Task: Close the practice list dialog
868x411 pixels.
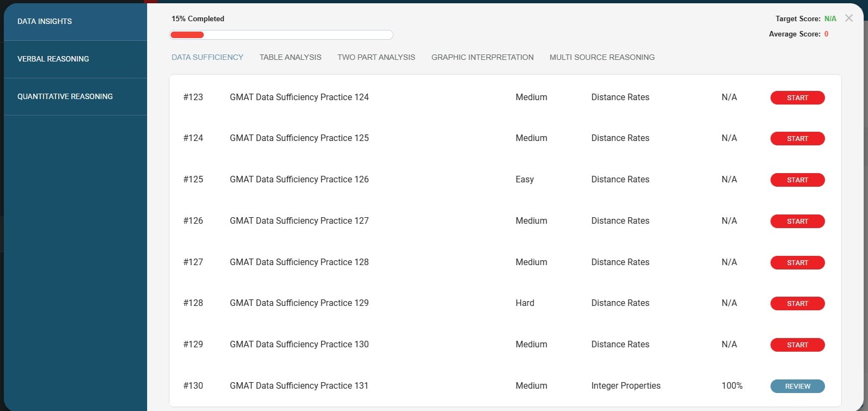Action: pos(848,19)
